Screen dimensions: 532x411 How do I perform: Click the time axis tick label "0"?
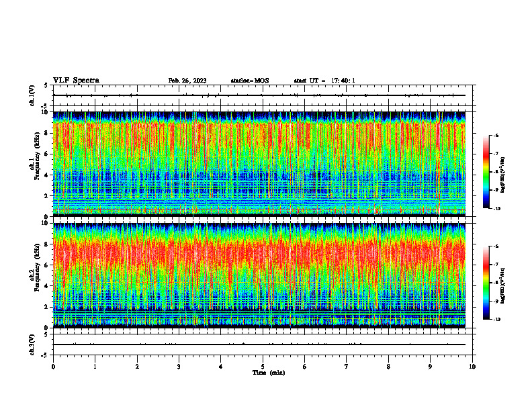53,367
